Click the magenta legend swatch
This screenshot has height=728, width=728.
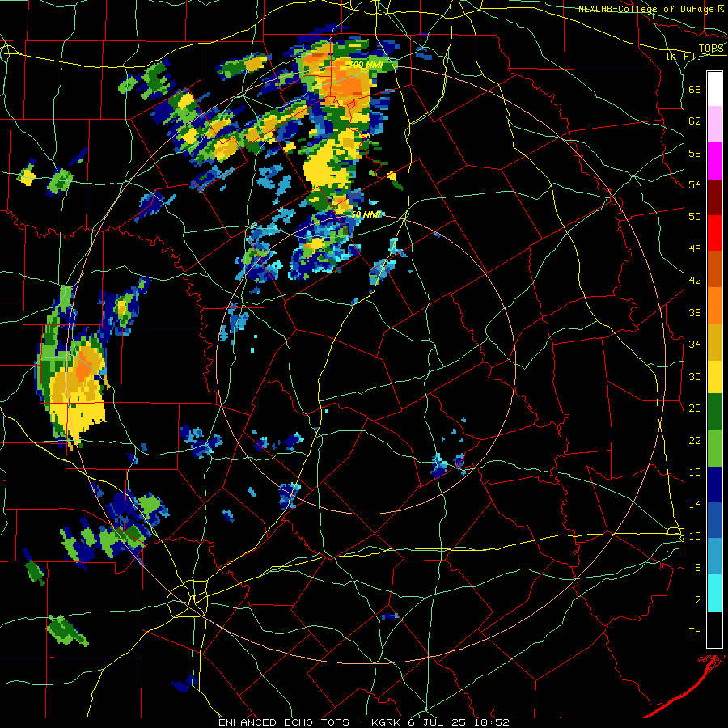[714, 161]
